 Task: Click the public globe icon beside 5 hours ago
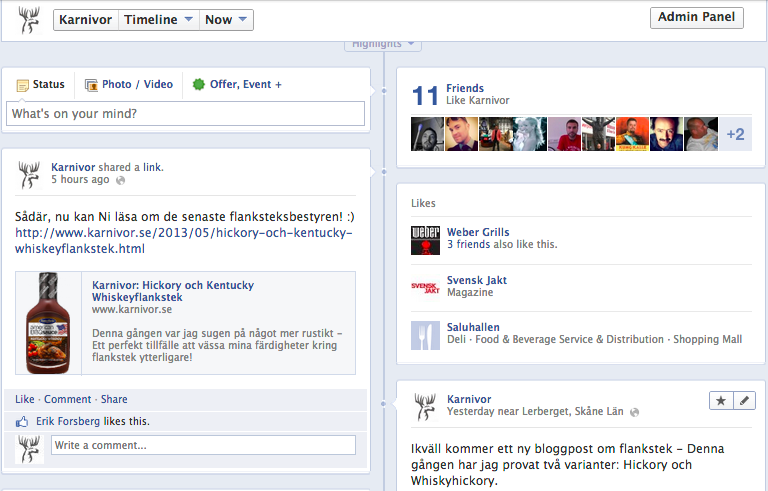[120, 180]
